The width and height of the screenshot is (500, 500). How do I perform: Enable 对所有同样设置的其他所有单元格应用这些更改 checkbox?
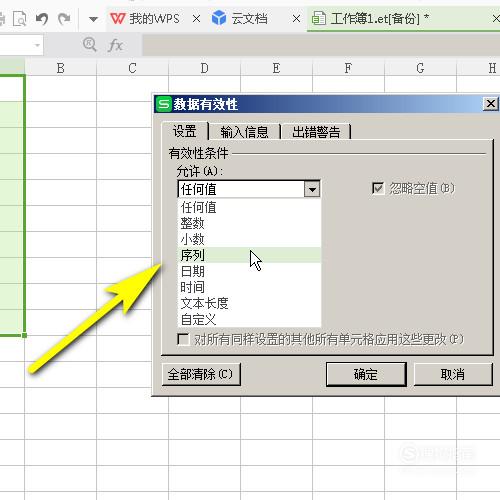click(x=183, y=339)
